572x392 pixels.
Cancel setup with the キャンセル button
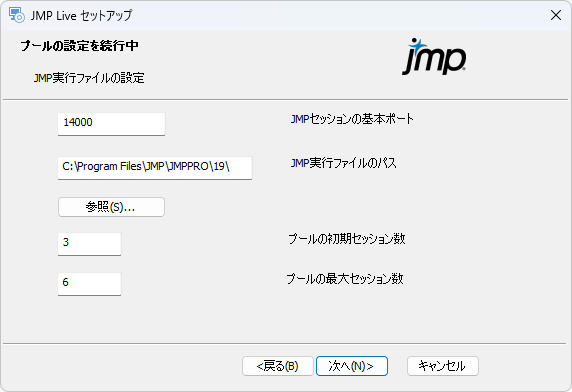coord(442,366)
